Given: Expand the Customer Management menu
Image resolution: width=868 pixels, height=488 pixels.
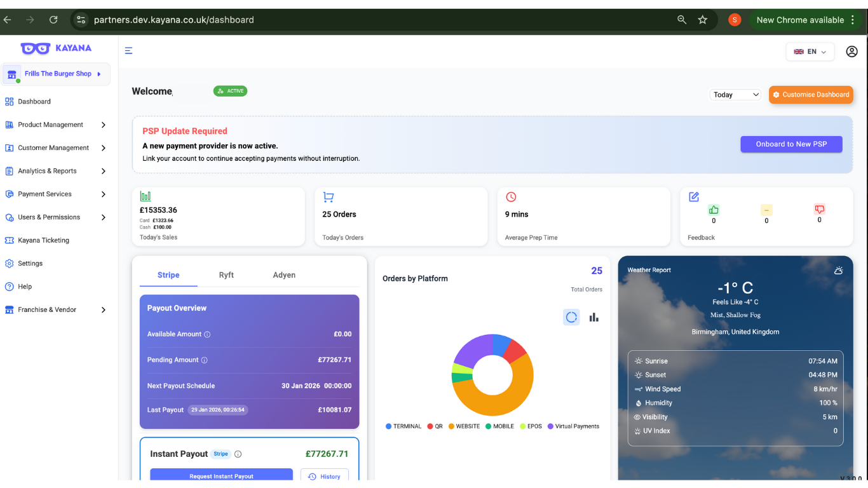Looking at the screenshot, I should (x=55, y=148).
